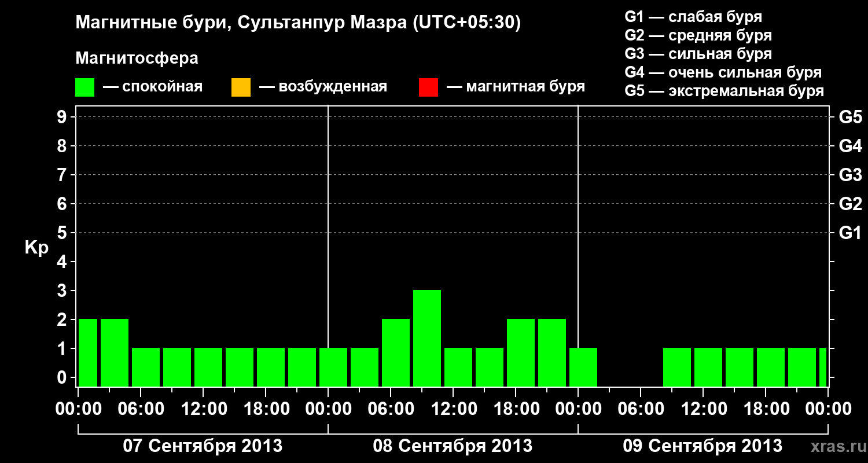This screenshot has height=463, width=868.
Task: Click 'G5 — экстремальная буря' legend line
Action: (x=724, y=91)
